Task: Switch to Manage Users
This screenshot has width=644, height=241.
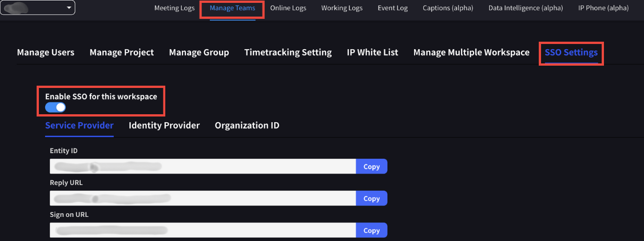Action: (46, 53)
